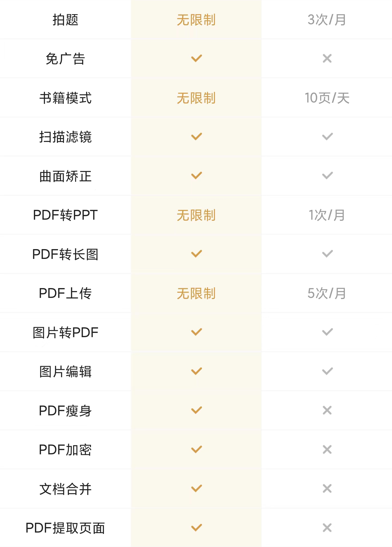
Task: Select the 1次/月 limit text
Action: (327, 215)
